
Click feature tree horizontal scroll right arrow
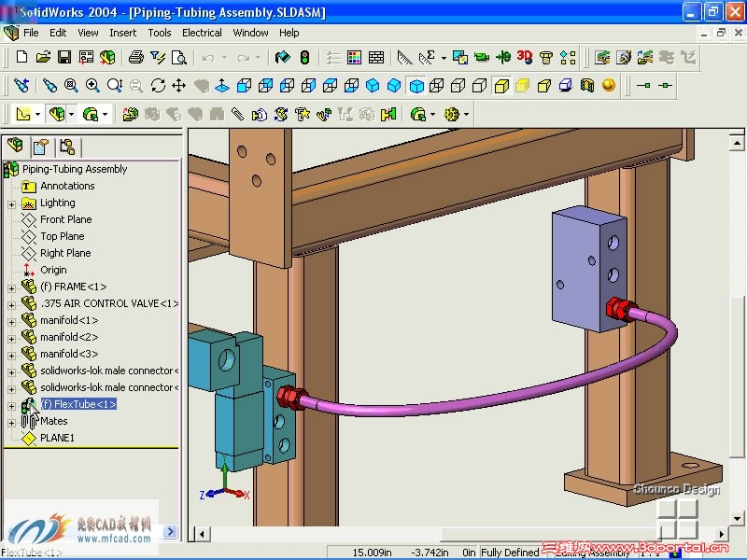coord(171,531)
